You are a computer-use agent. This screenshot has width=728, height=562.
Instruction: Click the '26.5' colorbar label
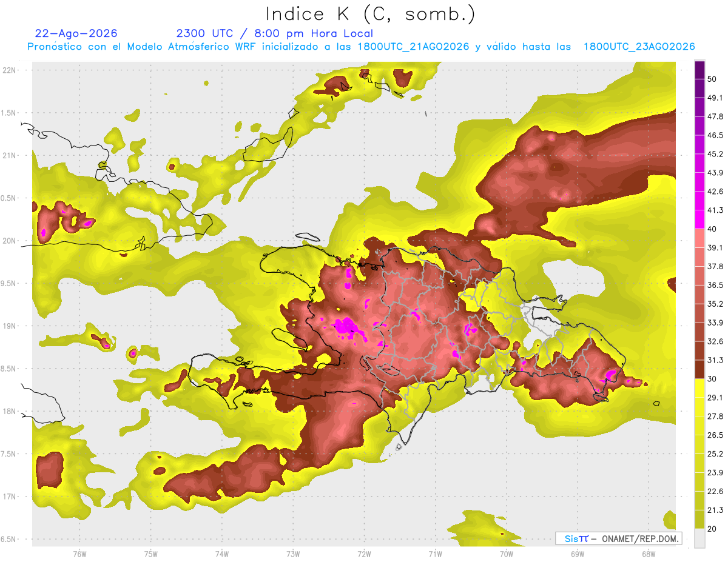[x=715, y=435]
